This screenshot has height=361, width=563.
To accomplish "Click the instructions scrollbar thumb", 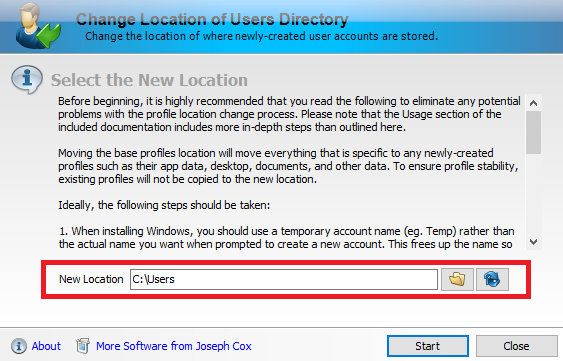I will click(x=534, y=132).
